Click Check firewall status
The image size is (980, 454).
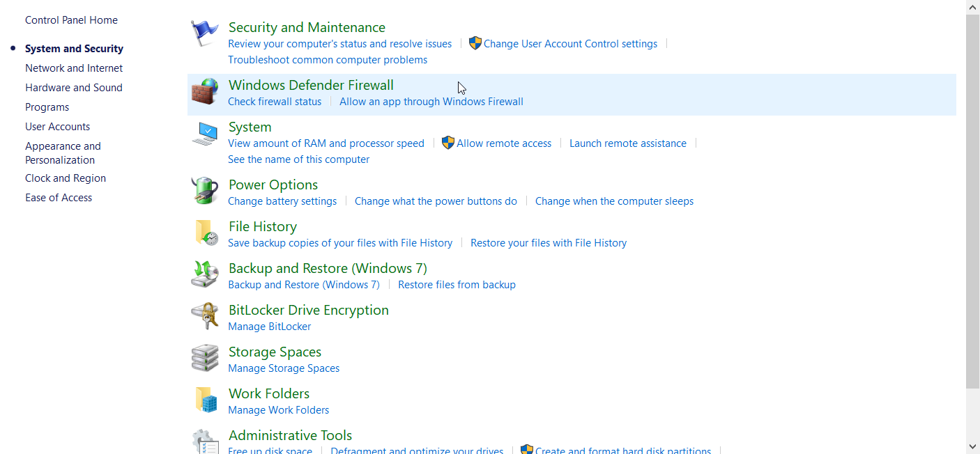275,102
